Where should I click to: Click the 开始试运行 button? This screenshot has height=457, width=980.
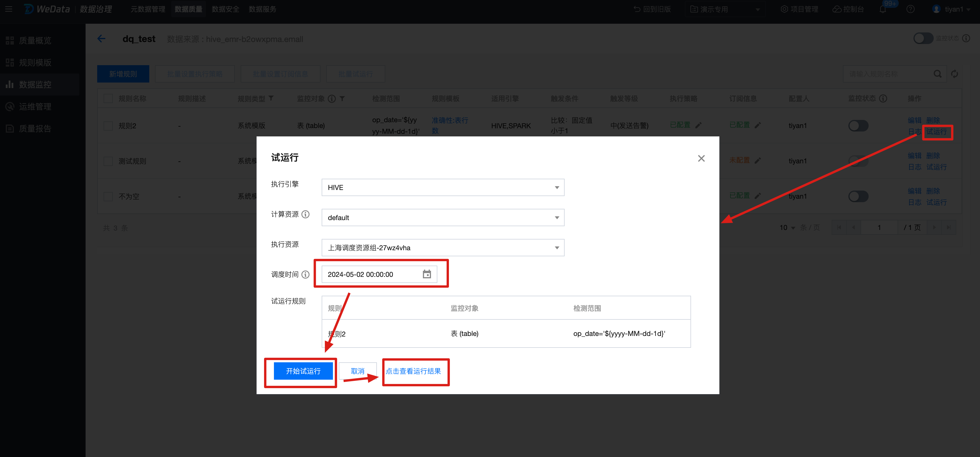303,371
